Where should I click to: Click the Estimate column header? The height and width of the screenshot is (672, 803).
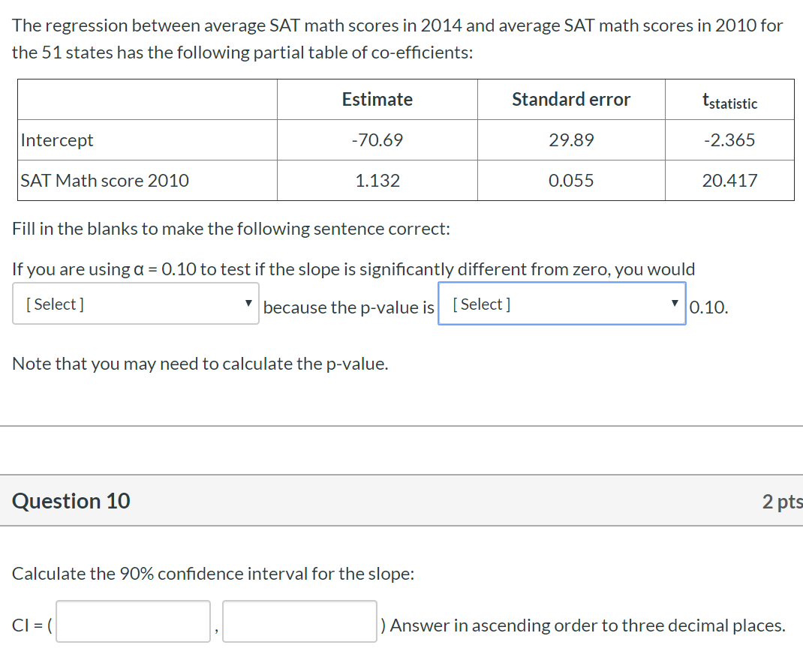tap(377, 99)
